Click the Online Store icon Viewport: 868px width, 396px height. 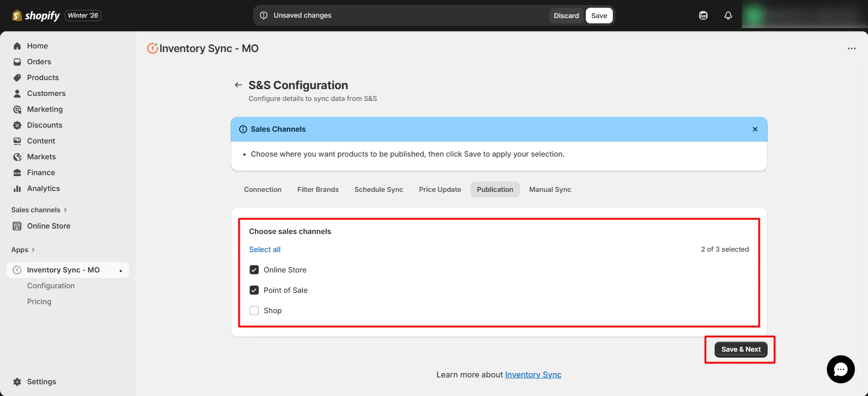(x=17, y=226)
